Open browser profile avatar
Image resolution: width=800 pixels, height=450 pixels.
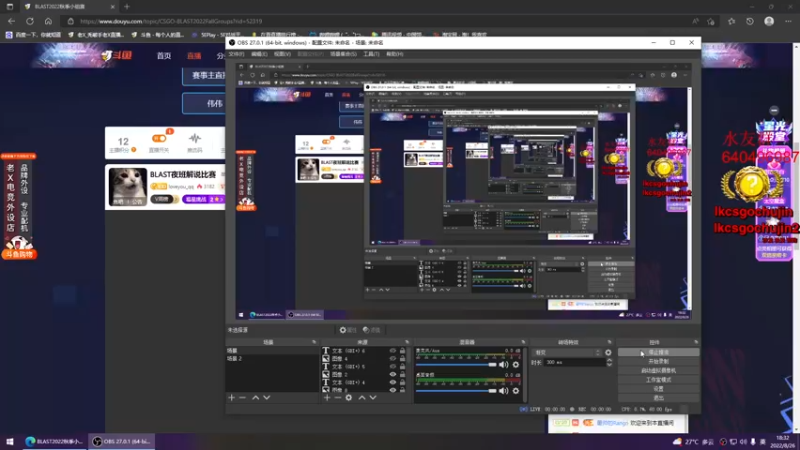pos(769,21)
